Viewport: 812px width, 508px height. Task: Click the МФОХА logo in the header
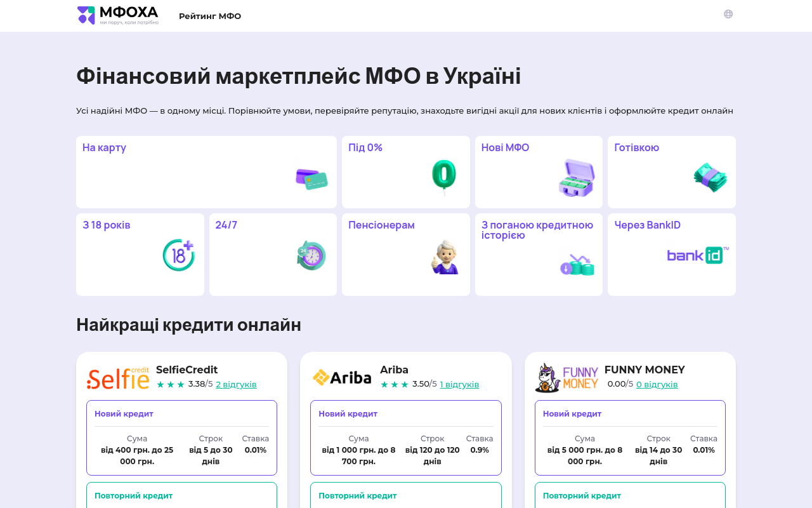(x=118, y=15)
